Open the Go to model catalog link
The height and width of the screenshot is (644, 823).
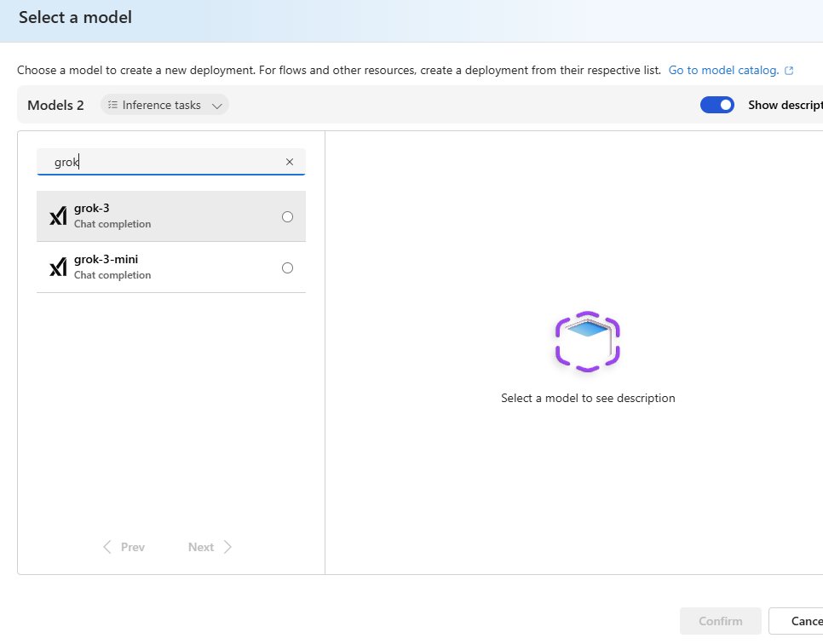coord(723,71)
